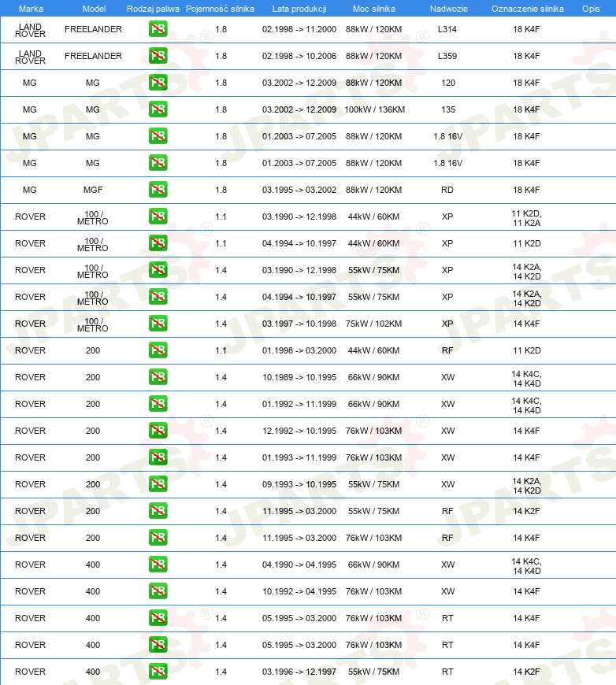This screenshot has height=685, width=616.
Task: Click fuel icon for Rover 400 03.1996 -> 12.1997
Action: pos(158,672)
